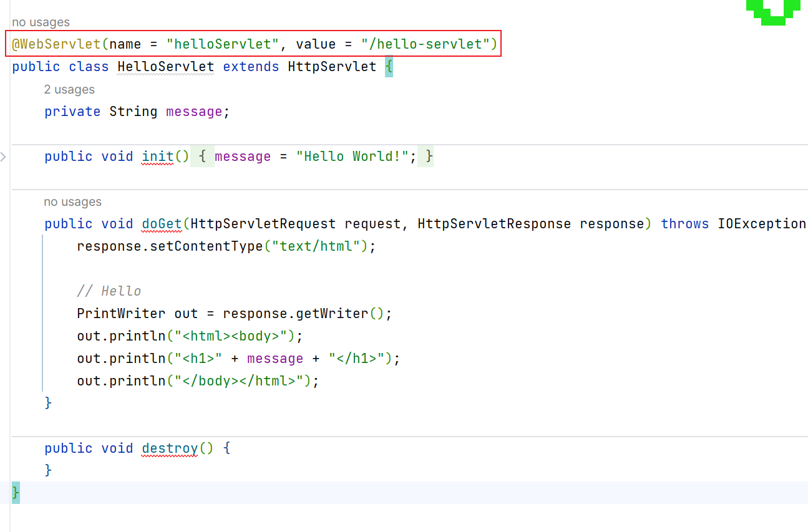This screenshot has width=808, height=532.
Task: Select the "text/html" string
Action: (316, 246)
